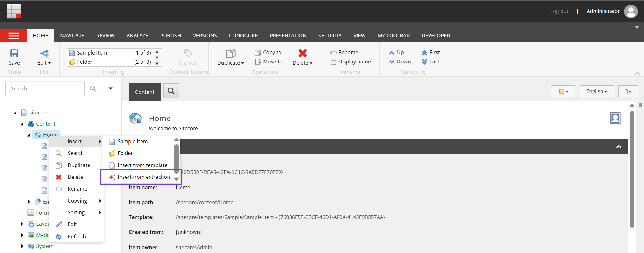Expand the Layout tree node

(22, 224)
